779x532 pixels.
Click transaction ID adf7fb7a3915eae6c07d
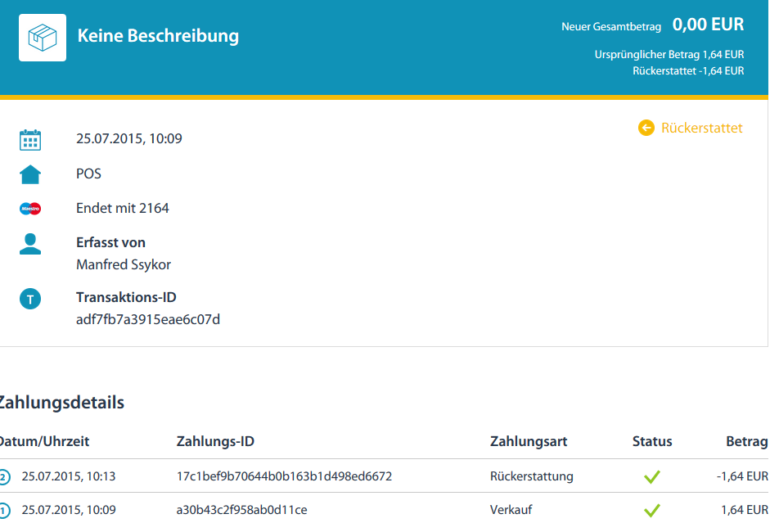(x=148, y=319)
